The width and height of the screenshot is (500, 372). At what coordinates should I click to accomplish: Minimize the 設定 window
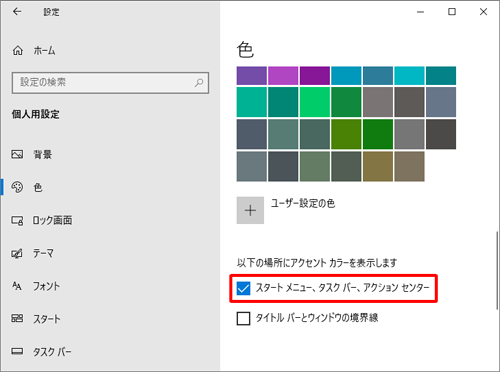pos(420,12)
